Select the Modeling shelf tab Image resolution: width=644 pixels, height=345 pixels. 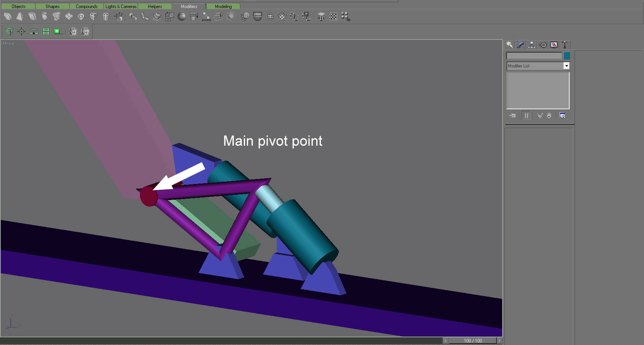tap(223, 7)
